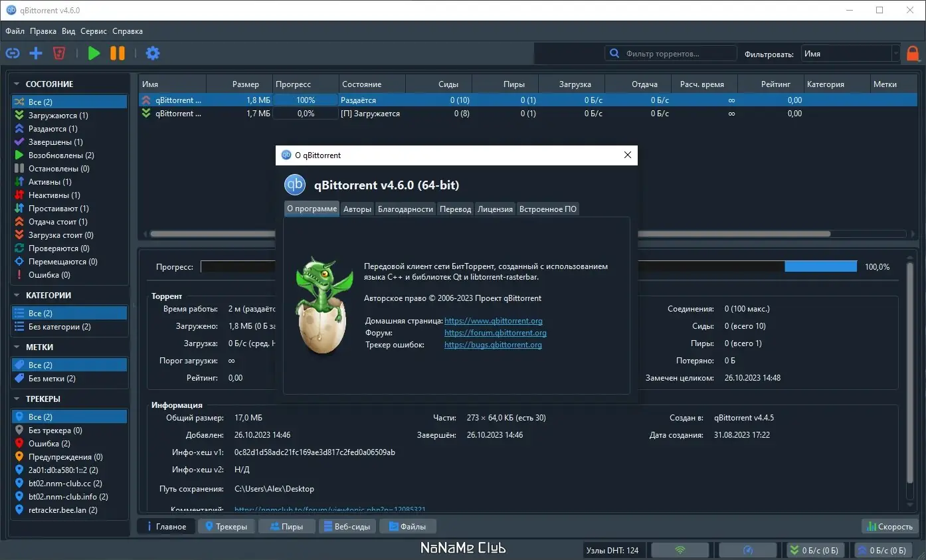Add a torrent file via the plus icon
Screen dimensions: 926x560
[36, 53]
